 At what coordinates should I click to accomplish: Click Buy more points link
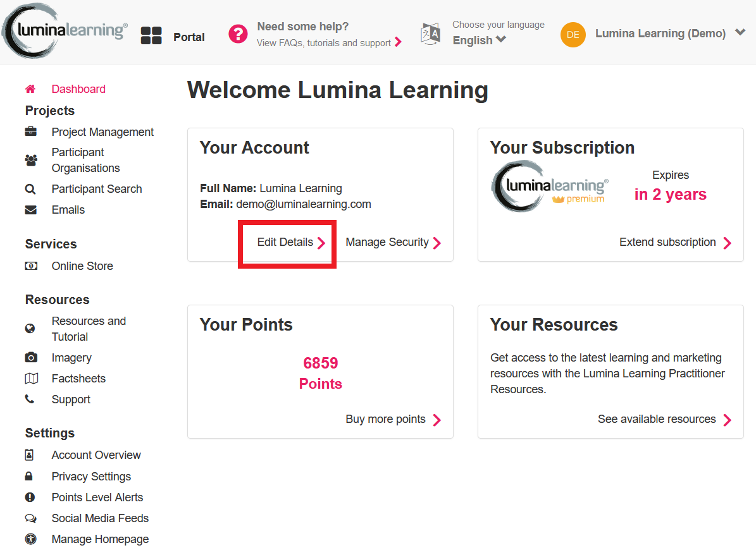(x=393, y=419)
